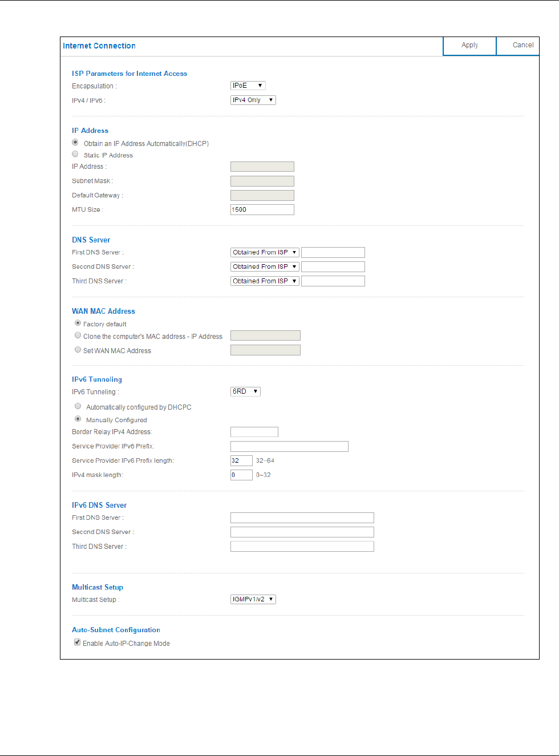Open the Multicast Setup IGMPv1/v2 dropdown
The height and width of the screenshot is (756, 559).
tap(253, 599)
